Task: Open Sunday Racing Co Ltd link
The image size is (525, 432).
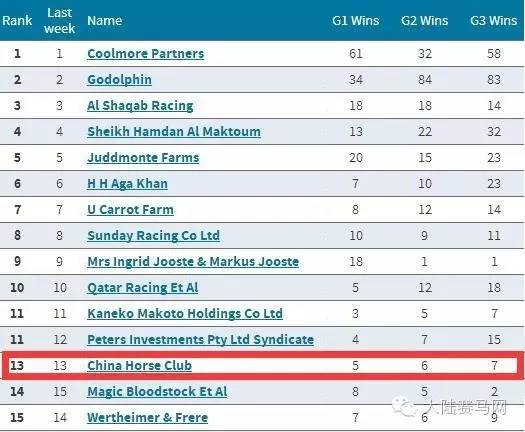Action: [x=153, y=236]
